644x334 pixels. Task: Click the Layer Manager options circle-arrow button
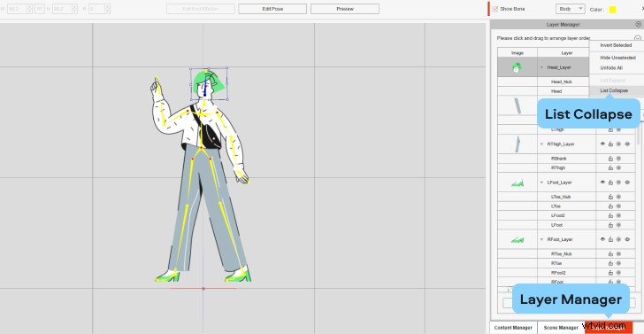click(638, 38)
